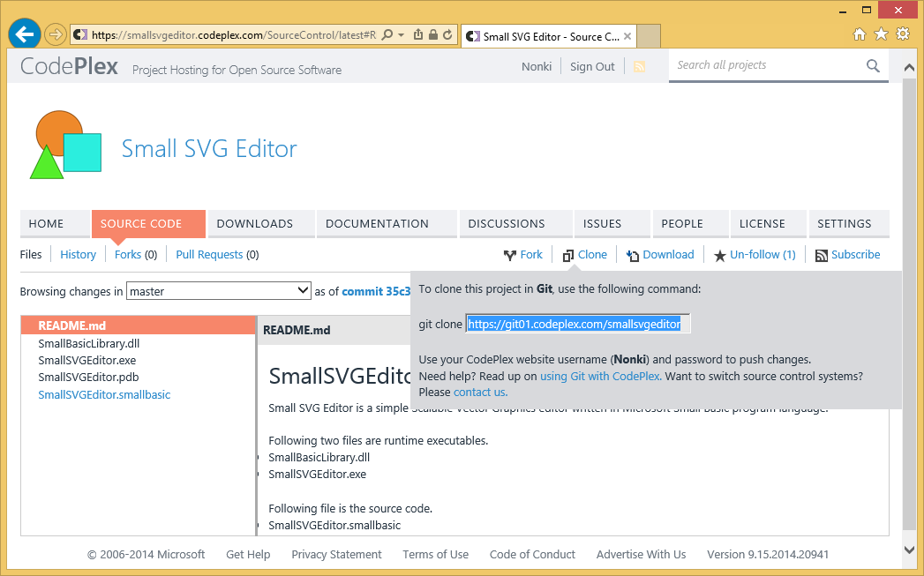
Task: Open the Small SVG Editor project title link
Action: 209,148
